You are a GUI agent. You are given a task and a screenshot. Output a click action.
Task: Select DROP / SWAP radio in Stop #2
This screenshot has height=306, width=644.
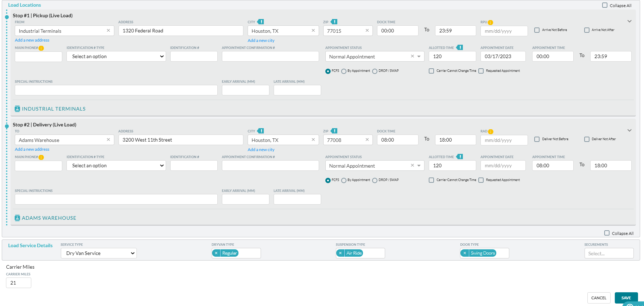[375, 180]
